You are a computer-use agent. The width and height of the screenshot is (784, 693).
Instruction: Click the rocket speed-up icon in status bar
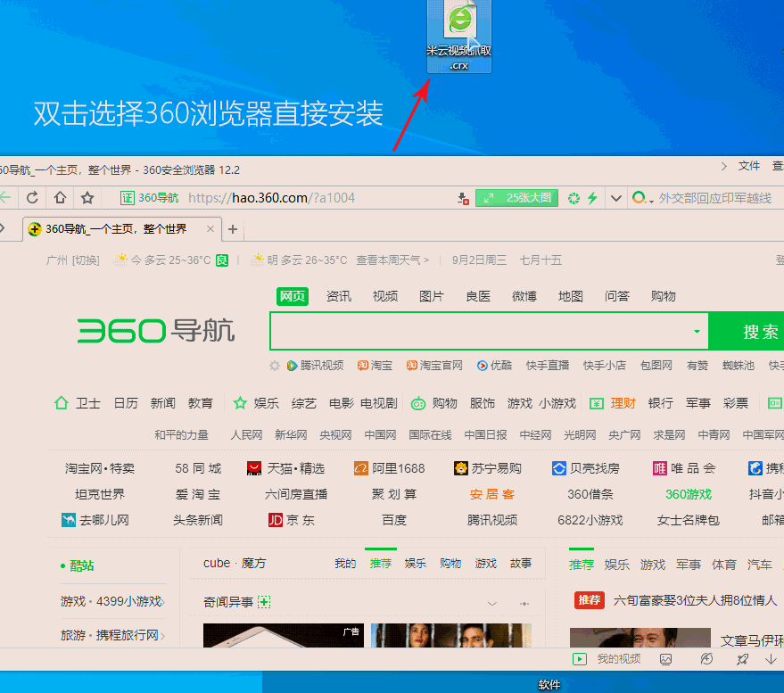click(x=742, y=659)
